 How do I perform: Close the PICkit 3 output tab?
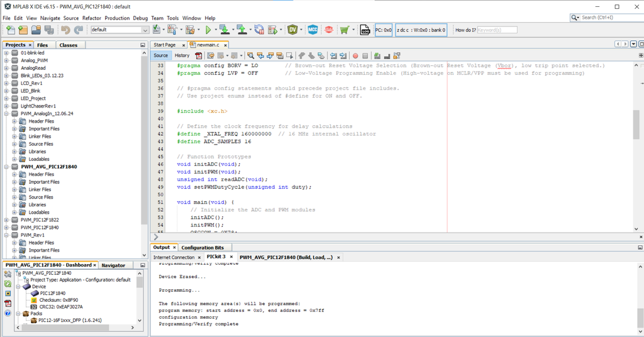point(231,257)
